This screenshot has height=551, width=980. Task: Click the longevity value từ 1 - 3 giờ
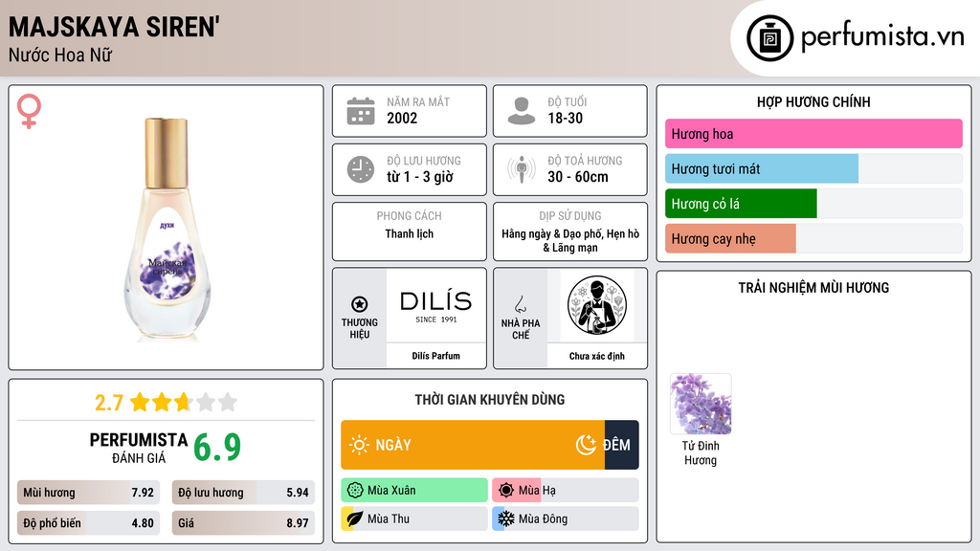[420, 177]
